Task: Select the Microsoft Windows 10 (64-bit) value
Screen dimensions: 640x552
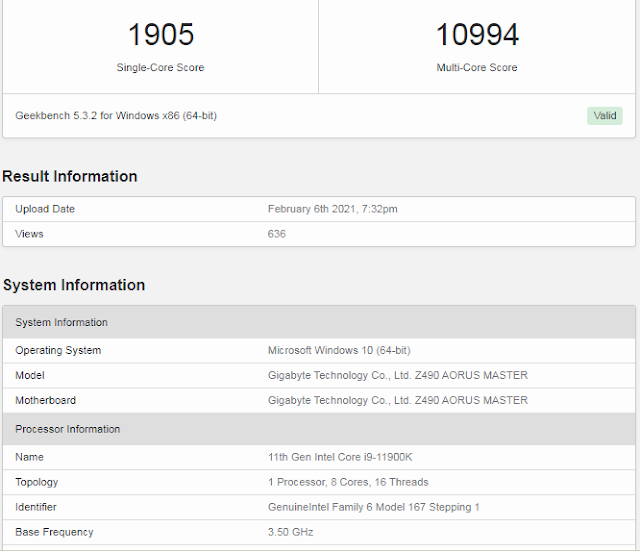Action: click(x=339, y=350)
